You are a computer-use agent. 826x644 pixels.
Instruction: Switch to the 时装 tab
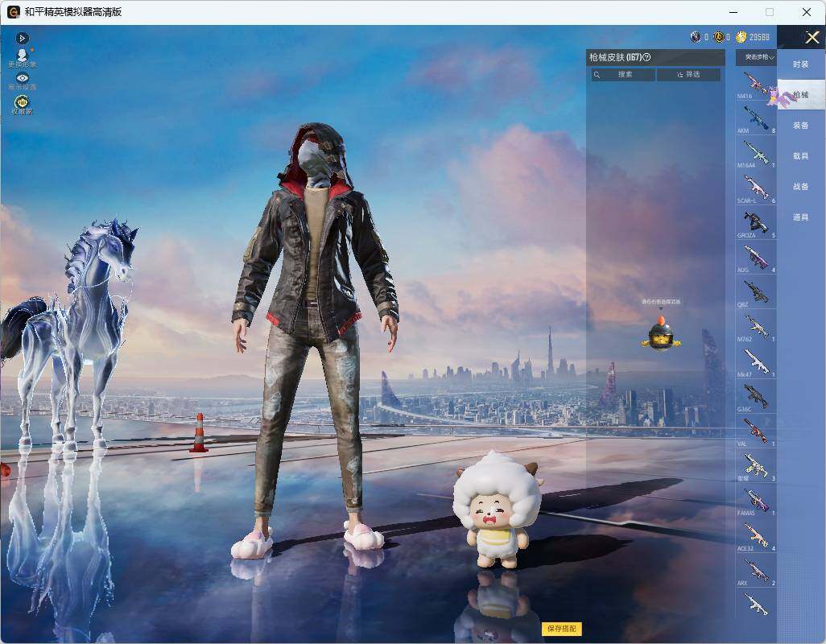tap(801, 64)
